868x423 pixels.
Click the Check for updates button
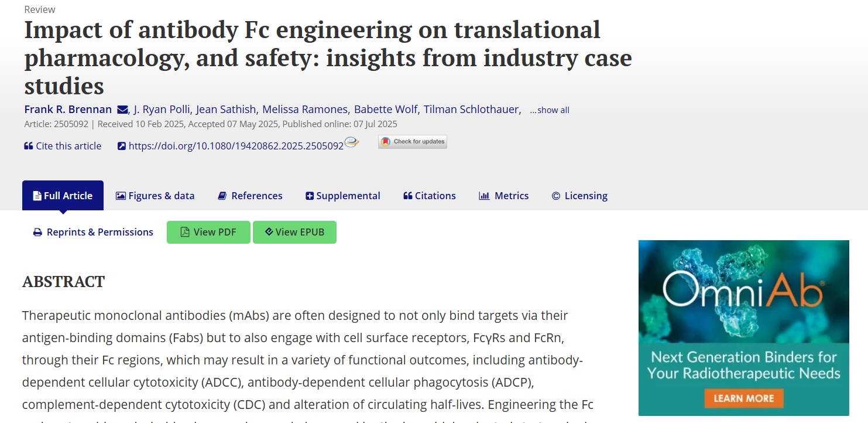[413, 142]
